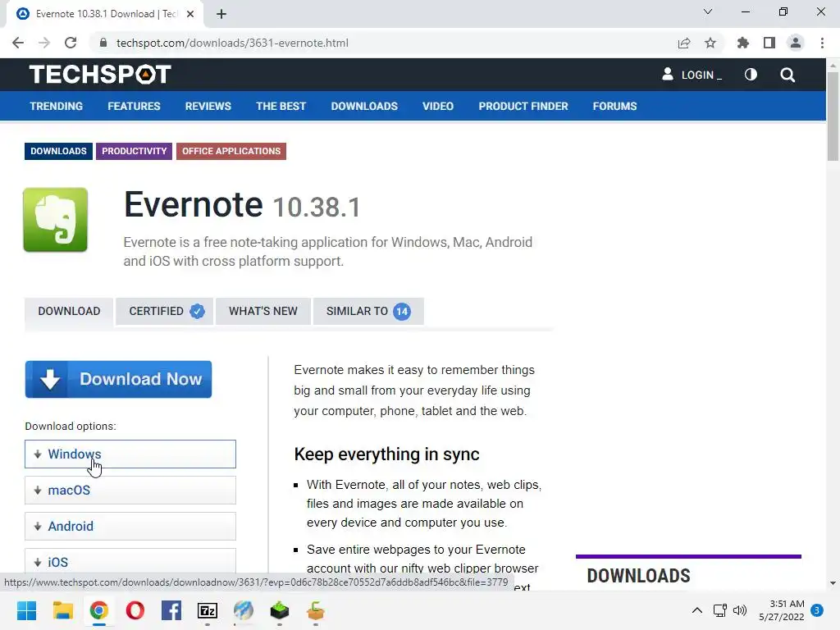Close the Evernote download tab
Screen dimensions: 840x630
[190, 14]
